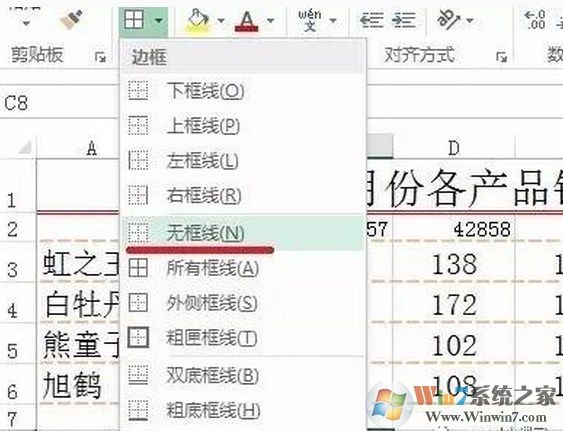Open the fill color dropdown arrow
The image size is (563, 431).
[x=221, y=20]
